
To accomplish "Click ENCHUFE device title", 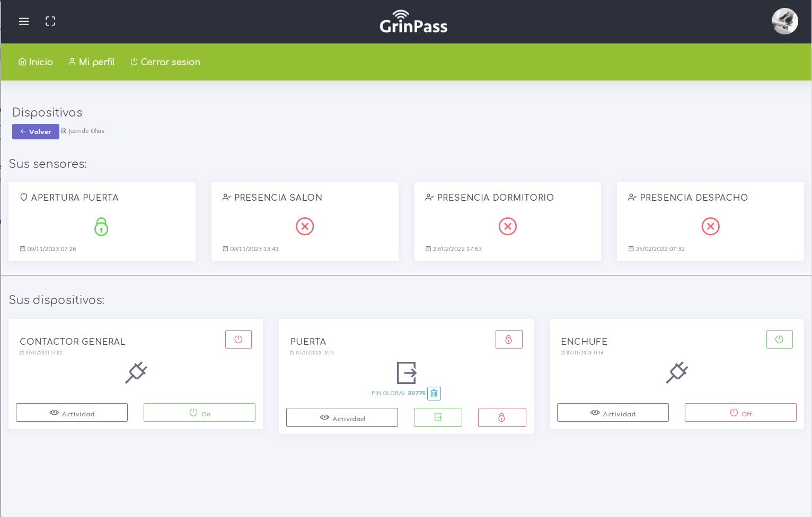I will coord(584,342).
